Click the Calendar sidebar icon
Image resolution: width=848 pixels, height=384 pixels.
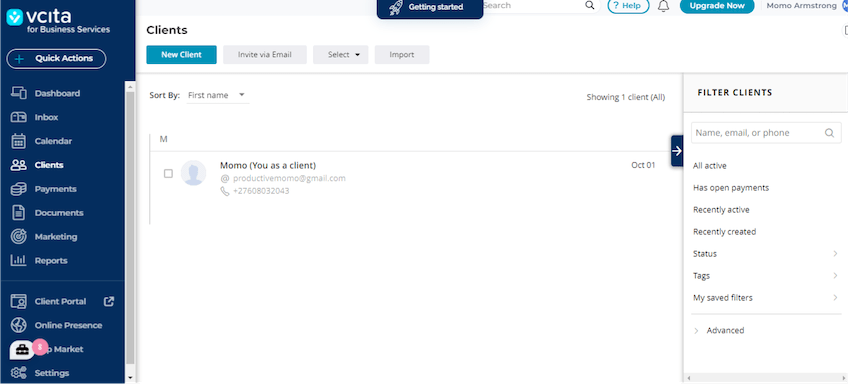(19, 141)
